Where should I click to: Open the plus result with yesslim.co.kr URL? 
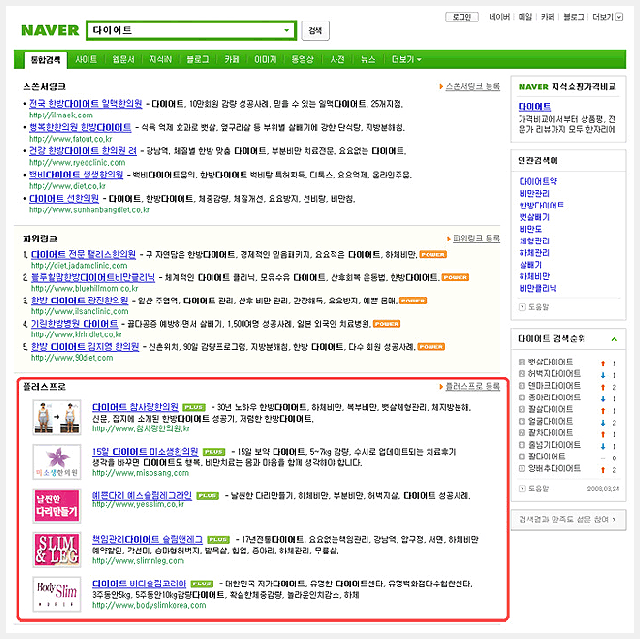click(x=142, y=496)
